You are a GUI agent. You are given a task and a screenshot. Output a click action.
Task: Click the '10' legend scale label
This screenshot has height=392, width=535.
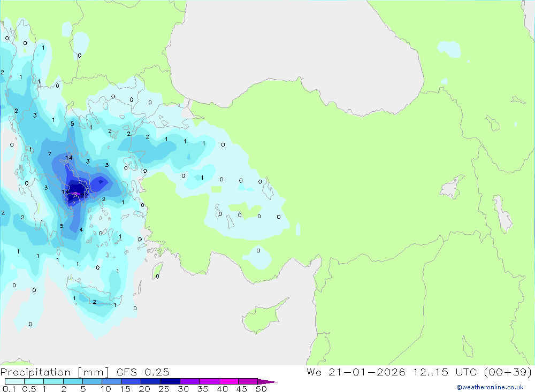pos(106,389)
